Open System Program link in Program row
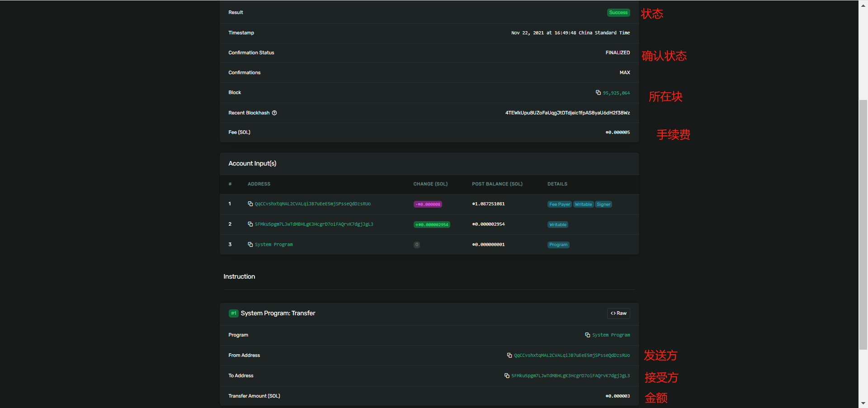 coord(611,335)
